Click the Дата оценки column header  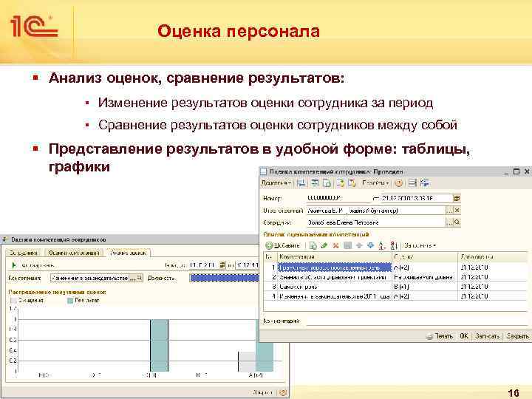(x=493, y=257)
